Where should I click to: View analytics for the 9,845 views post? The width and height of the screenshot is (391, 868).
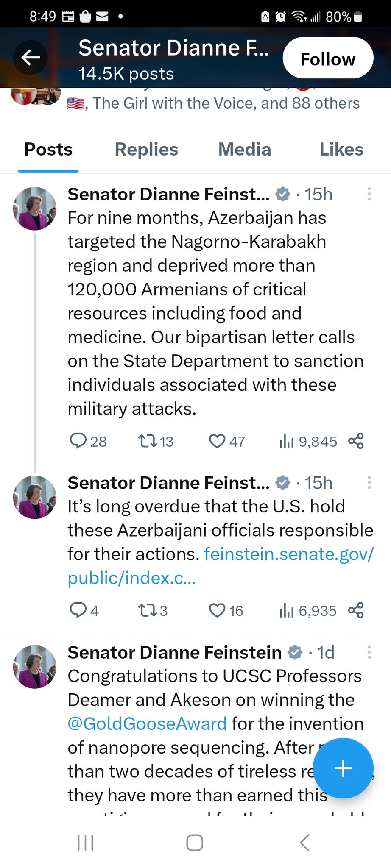[x=287, y=441]
